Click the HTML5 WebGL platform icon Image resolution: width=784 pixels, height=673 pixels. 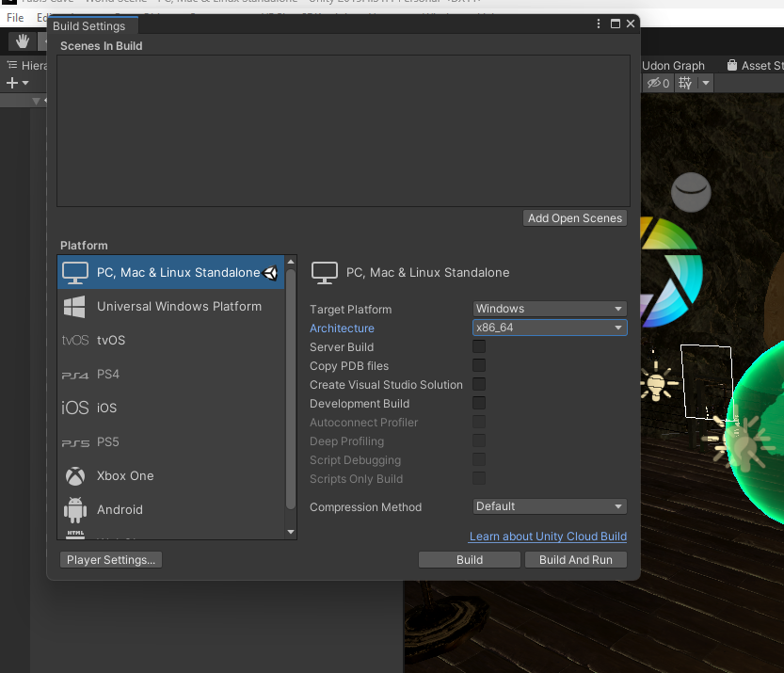pos(75,535)
